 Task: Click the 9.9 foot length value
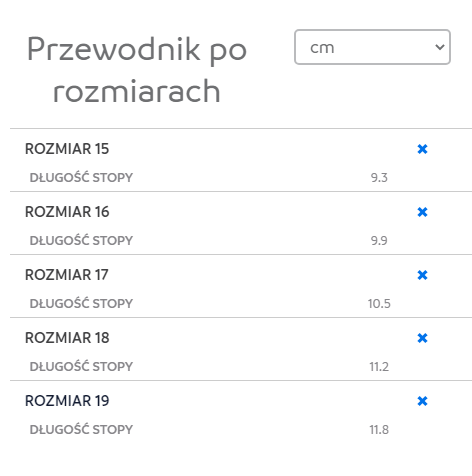tap(379, 241)
